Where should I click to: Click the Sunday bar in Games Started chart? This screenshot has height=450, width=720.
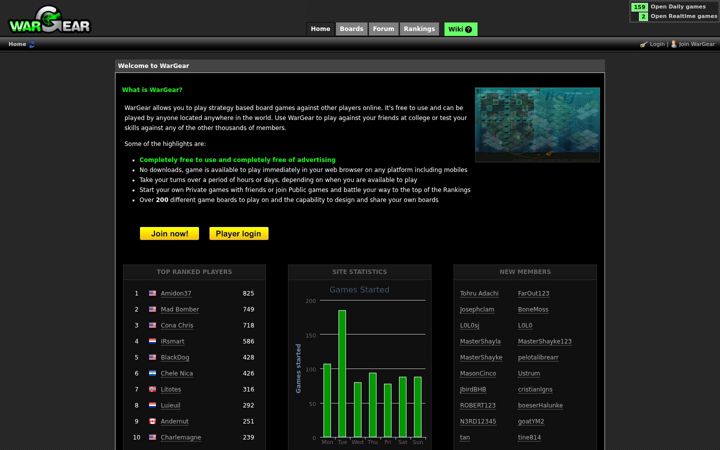(418, 407)
